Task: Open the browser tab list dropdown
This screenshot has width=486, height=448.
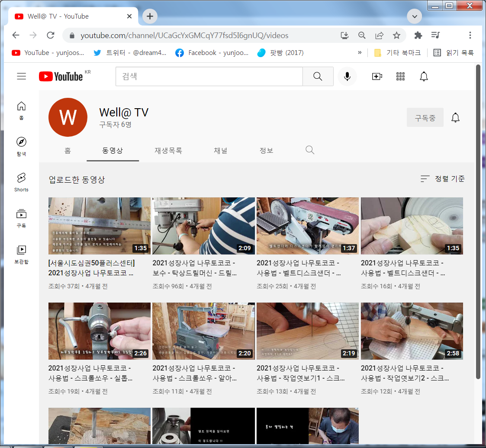Action: click(x=414, y=16)
